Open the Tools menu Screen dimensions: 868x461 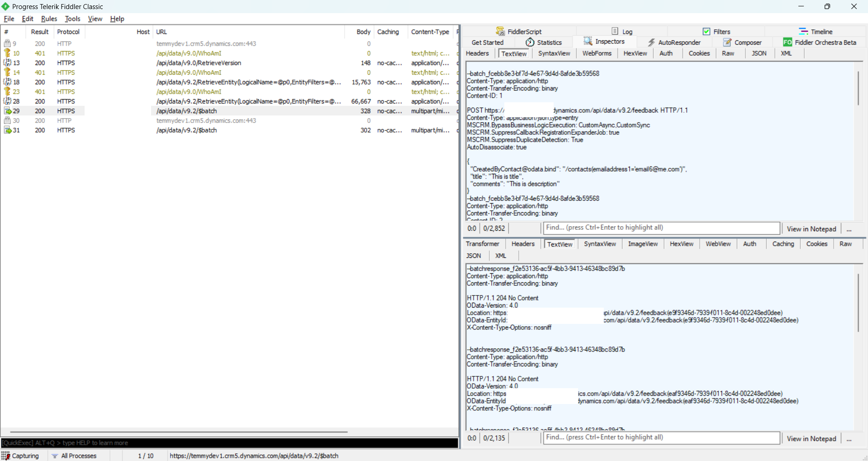[72, 19]
